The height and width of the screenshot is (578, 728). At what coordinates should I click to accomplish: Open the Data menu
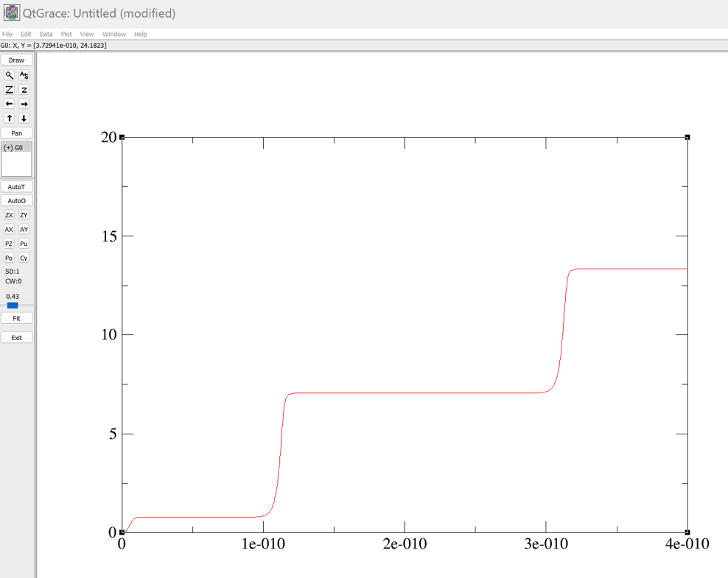46,34
